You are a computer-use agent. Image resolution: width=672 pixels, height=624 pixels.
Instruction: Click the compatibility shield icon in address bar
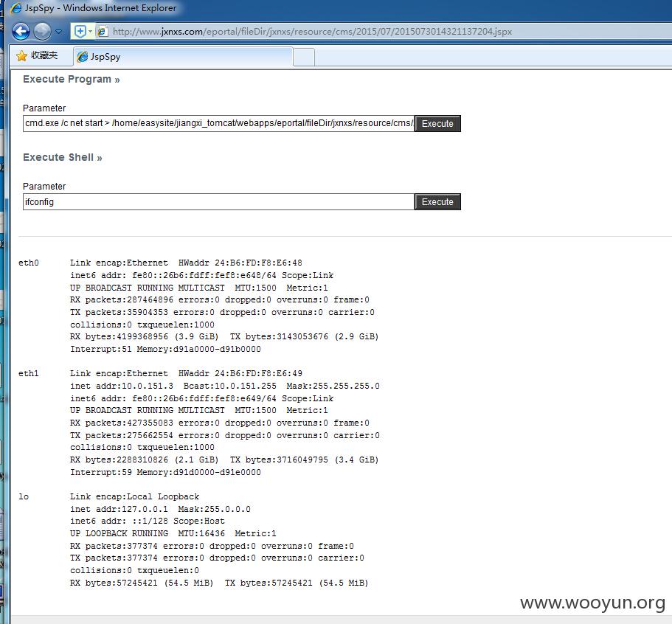point(80,31)
